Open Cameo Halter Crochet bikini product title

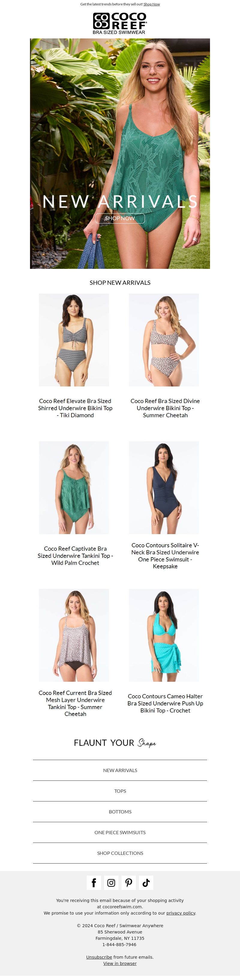click(x=165, y=703)
